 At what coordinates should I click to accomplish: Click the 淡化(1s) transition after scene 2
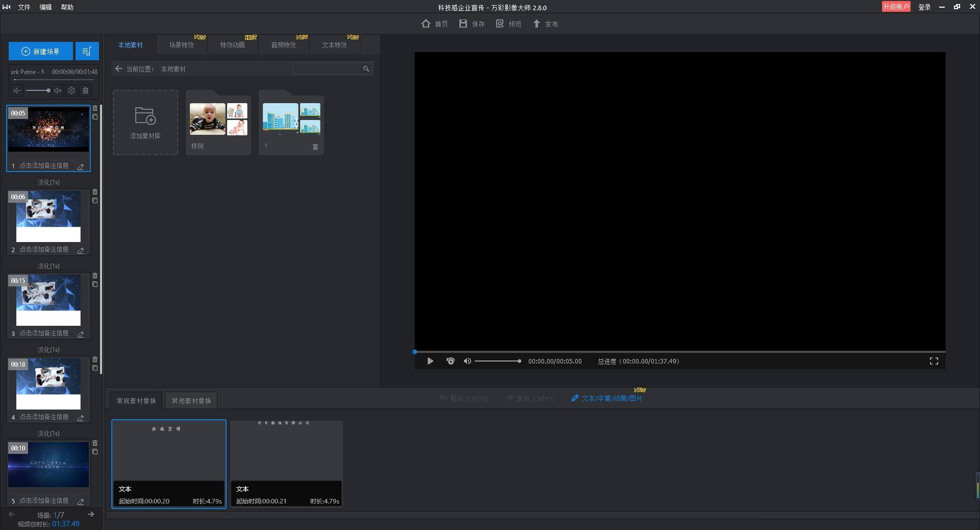pos(48,266)
